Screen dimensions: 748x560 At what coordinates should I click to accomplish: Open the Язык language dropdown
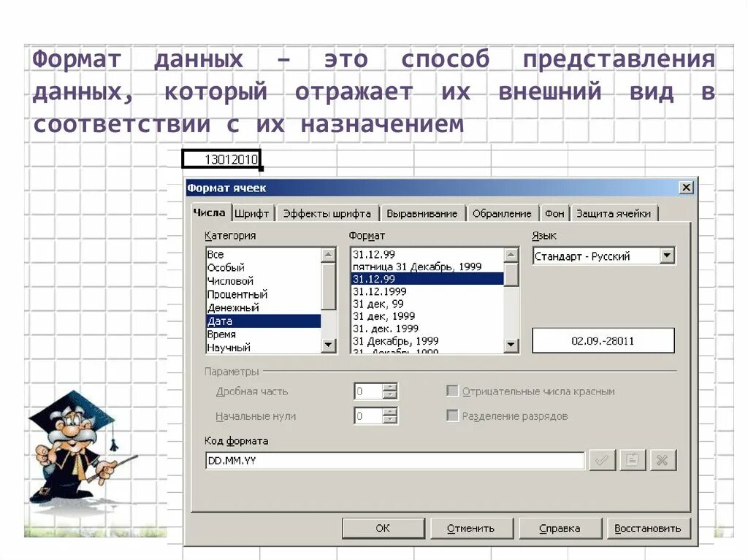tap(668, 256)
